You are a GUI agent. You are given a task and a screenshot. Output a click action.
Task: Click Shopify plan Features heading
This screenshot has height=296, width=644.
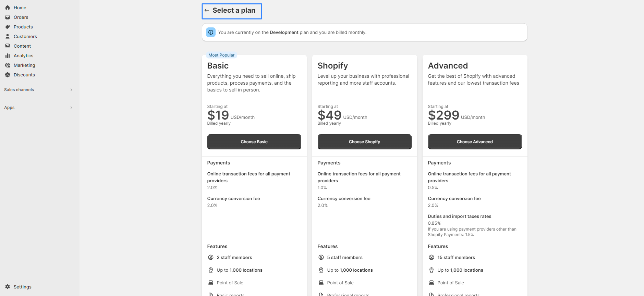point(328,247)
